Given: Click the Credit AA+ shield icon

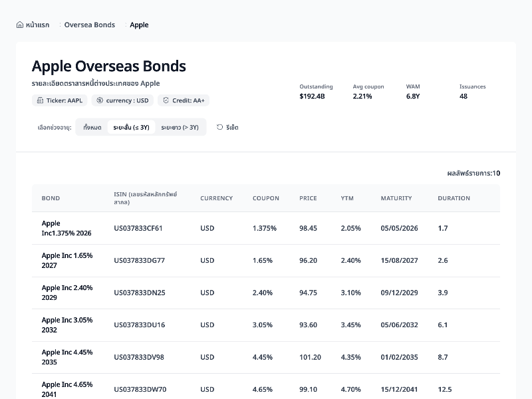Looking at the screenshot, I should click(x=166, y=100).
